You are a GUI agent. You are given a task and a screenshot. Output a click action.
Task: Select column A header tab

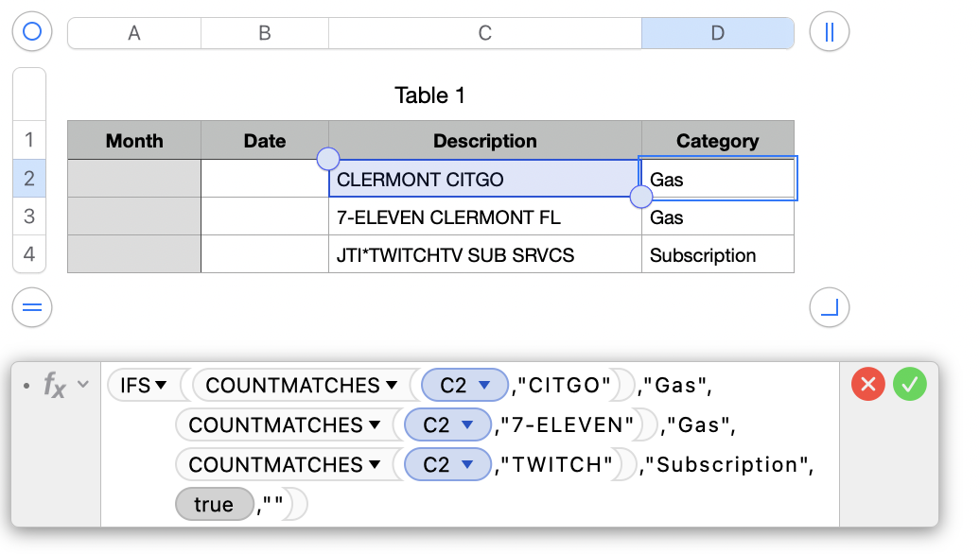tap(134, 33)
